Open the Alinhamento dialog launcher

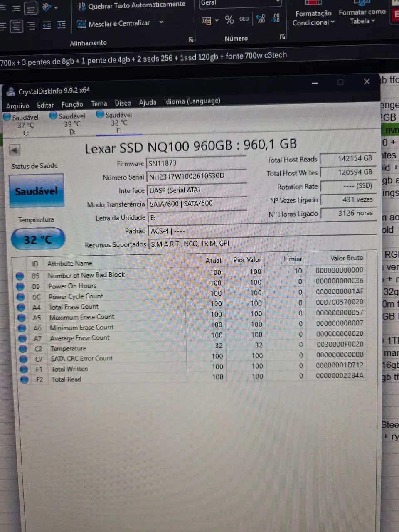click(191, 40)
